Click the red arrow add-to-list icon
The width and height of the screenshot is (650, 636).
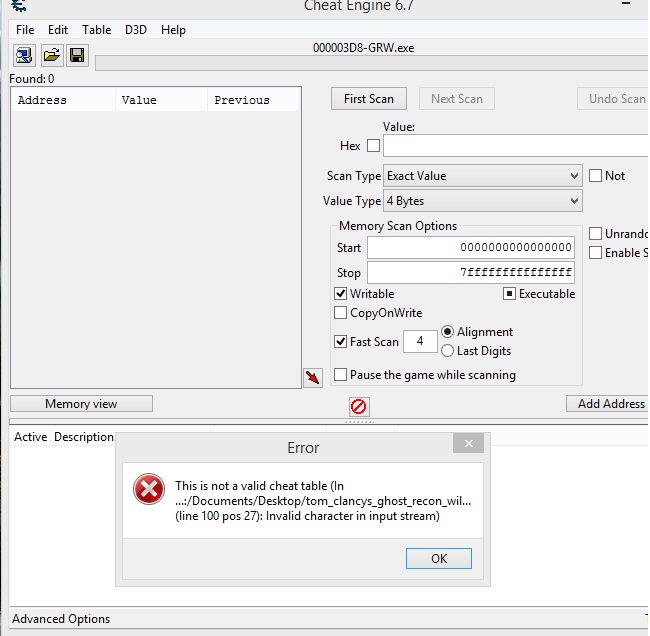[x=313, y=378]
